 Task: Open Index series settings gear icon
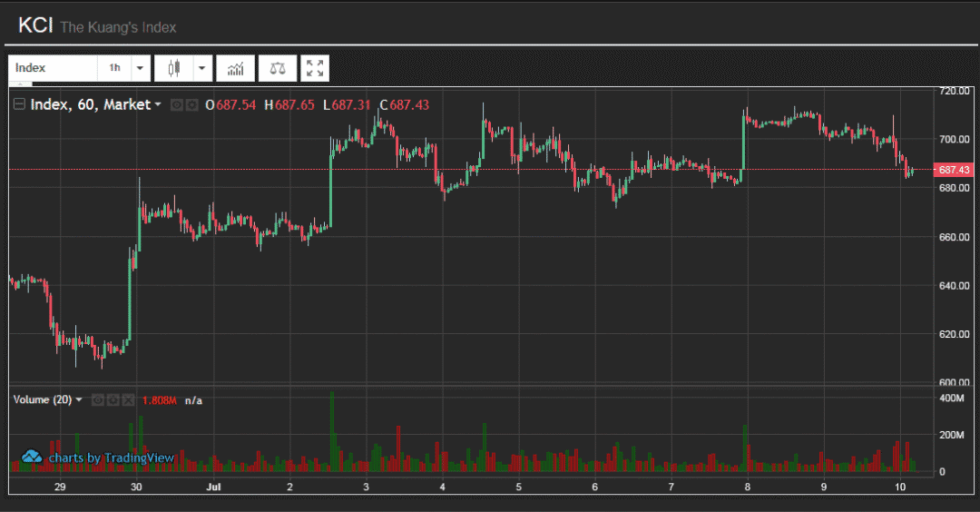click(x=191, y=105)
